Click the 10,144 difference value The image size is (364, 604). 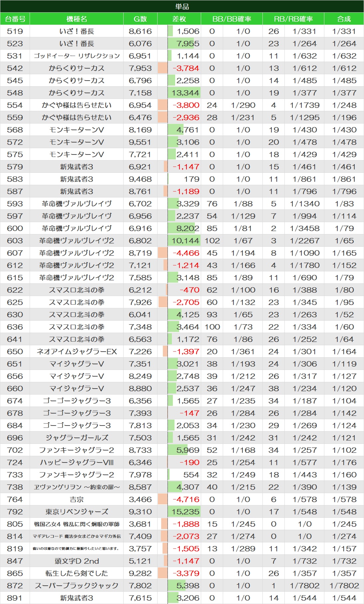(185, 241)
